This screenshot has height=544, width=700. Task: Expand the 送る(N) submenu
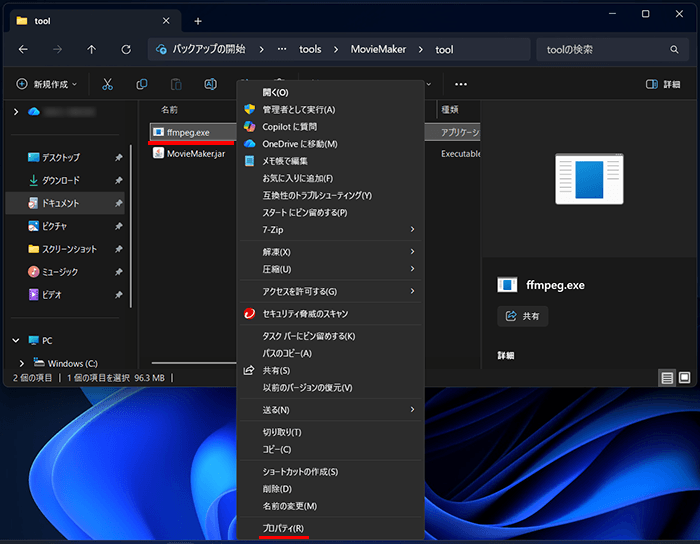331,410
